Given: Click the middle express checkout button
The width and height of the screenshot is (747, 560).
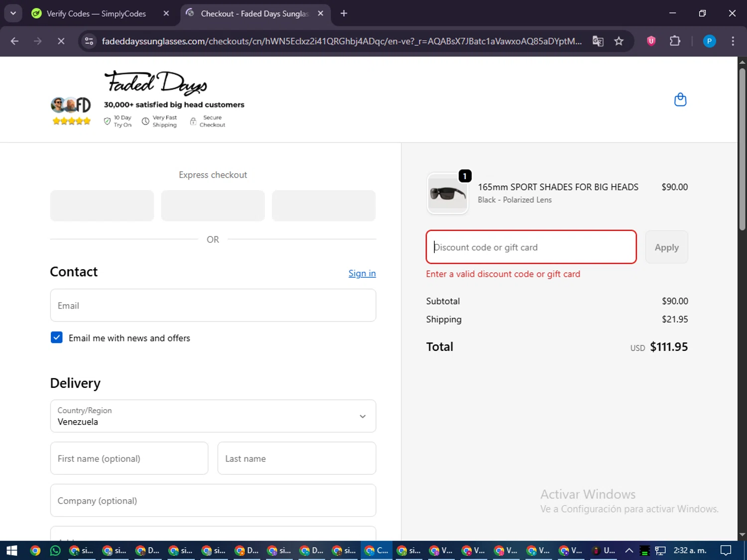Looking at the screenshot, I should [213, 206].
